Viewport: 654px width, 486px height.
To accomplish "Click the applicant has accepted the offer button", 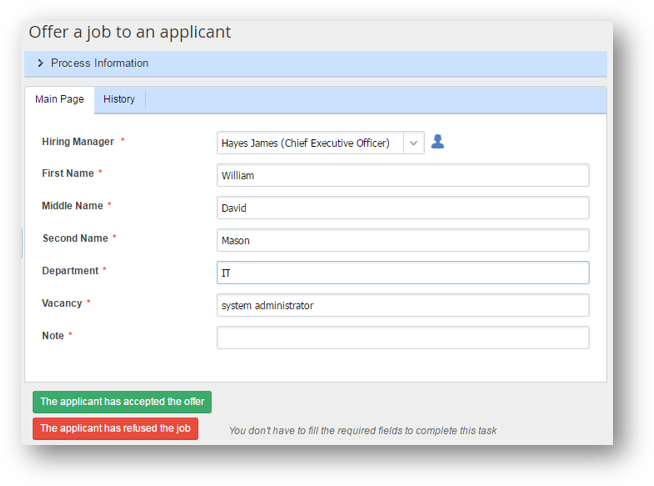I will tap(122, 402).
